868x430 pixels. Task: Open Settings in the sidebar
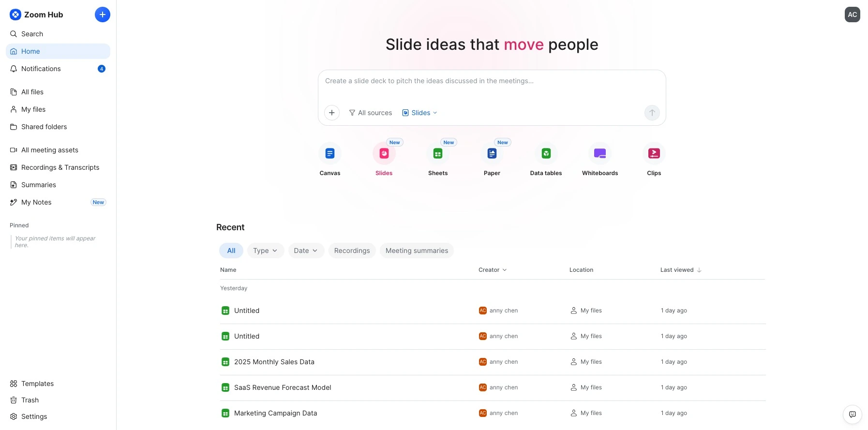click(x=58, y=416)
